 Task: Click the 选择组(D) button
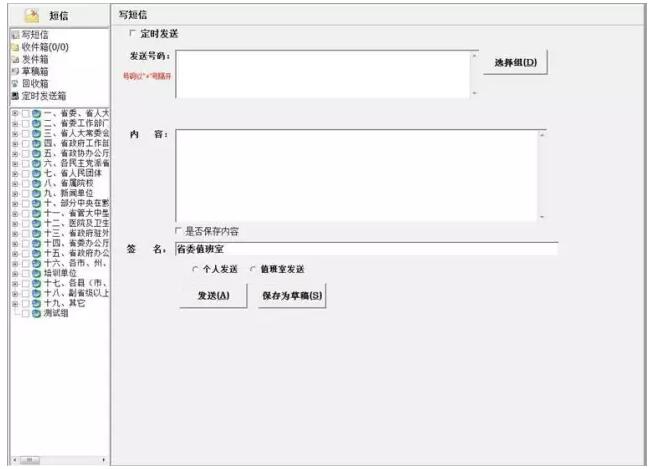tap(516, 63)
